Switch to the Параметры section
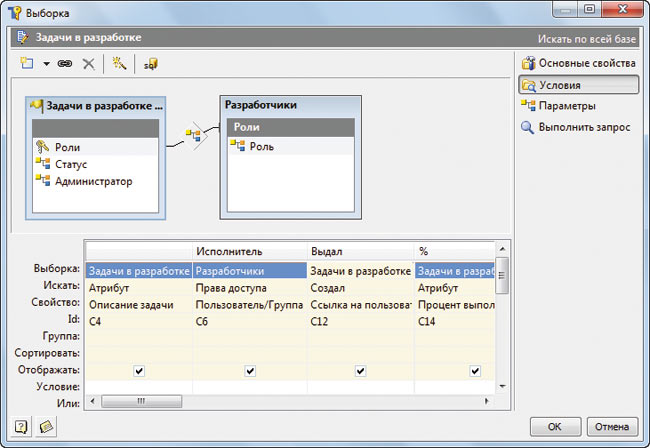Image resolution: width=650 pixels, height=448 pixels. tap(566, 105)
